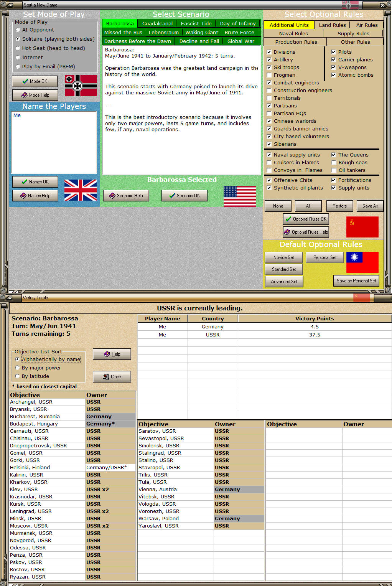Restore optional rules settings

click(339, 206)
